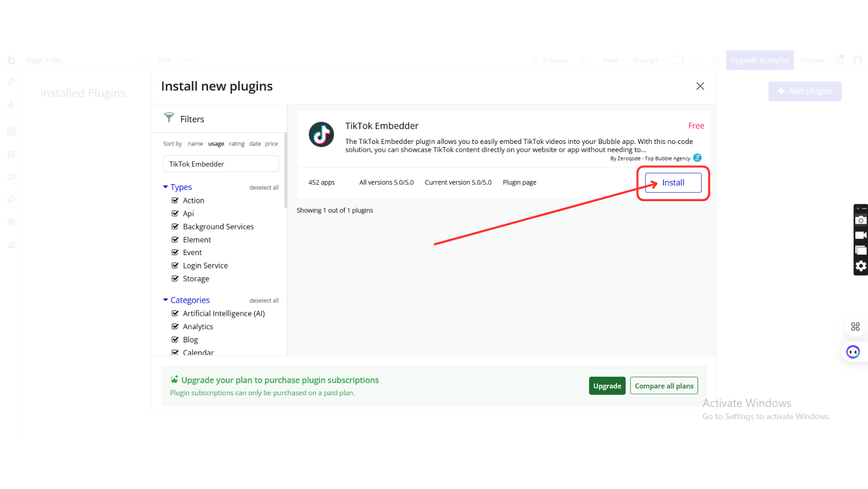Uncheck the Artificial Intelligence (AI) category

[x=175, y=313]
